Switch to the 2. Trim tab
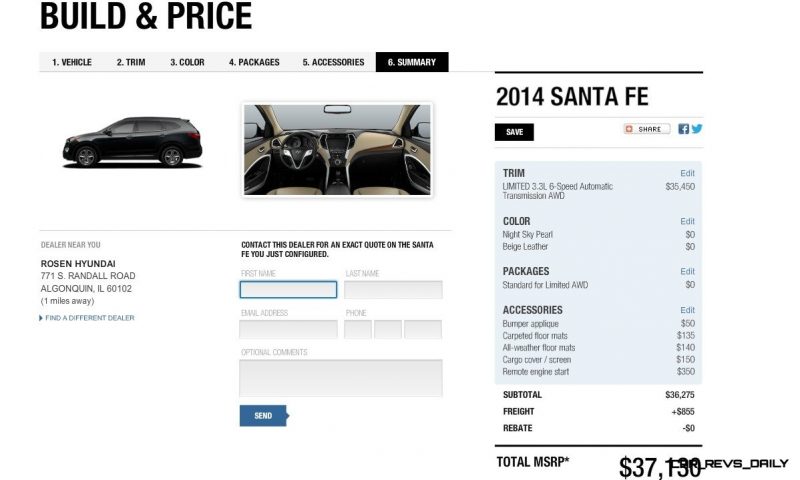 coord(131,62)
